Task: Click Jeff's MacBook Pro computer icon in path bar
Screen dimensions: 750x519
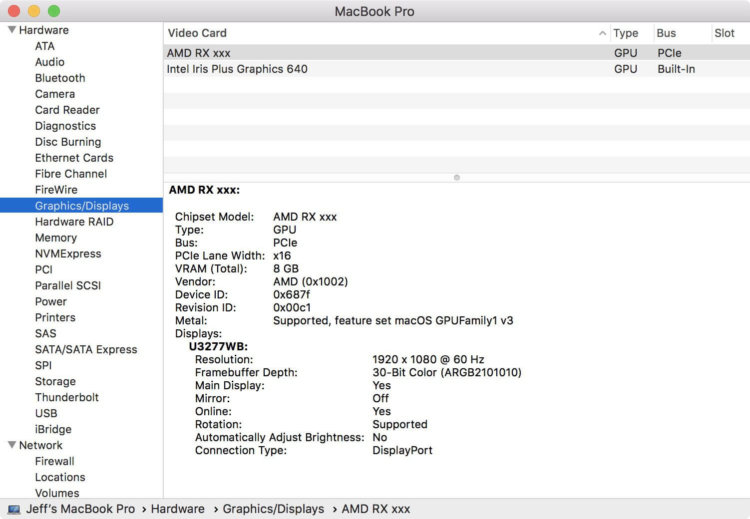Action: 14,509
